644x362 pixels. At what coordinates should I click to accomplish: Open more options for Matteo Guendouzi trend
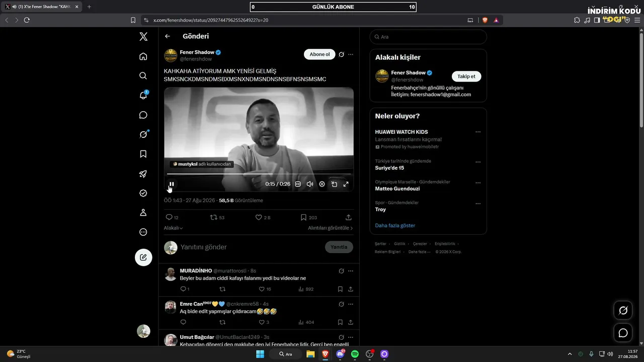click(478, 183)
